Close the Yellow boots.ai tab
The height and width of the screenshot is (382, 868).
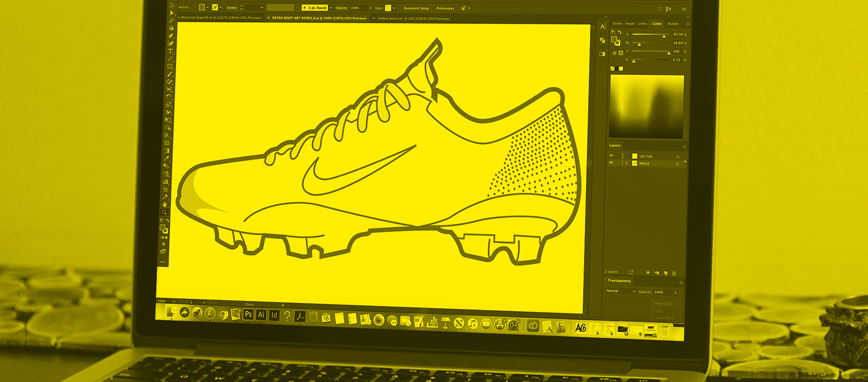point(373,19)
